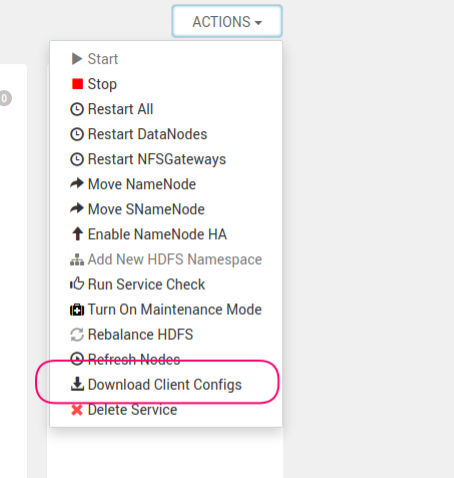Choose Download Client Configs text
The width and height of the screenshot is (454, 478).
(165, 385)
